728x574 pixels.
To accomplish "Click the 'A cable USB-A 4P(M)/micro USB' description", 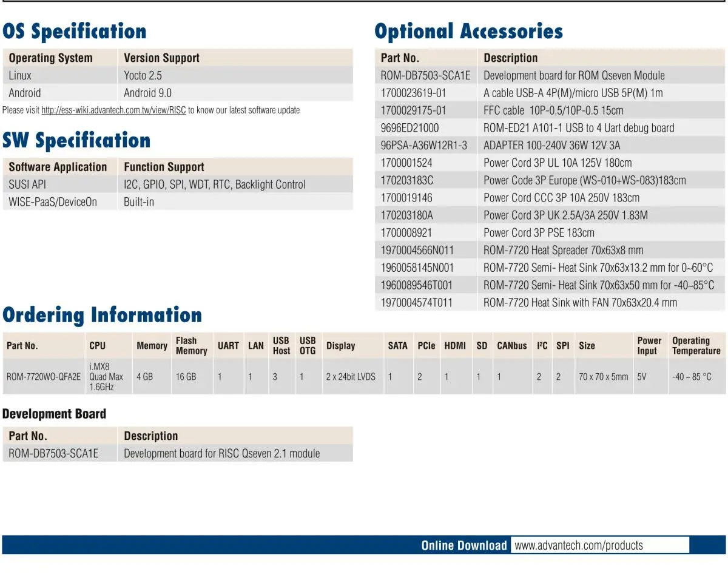I will point(573,93).
